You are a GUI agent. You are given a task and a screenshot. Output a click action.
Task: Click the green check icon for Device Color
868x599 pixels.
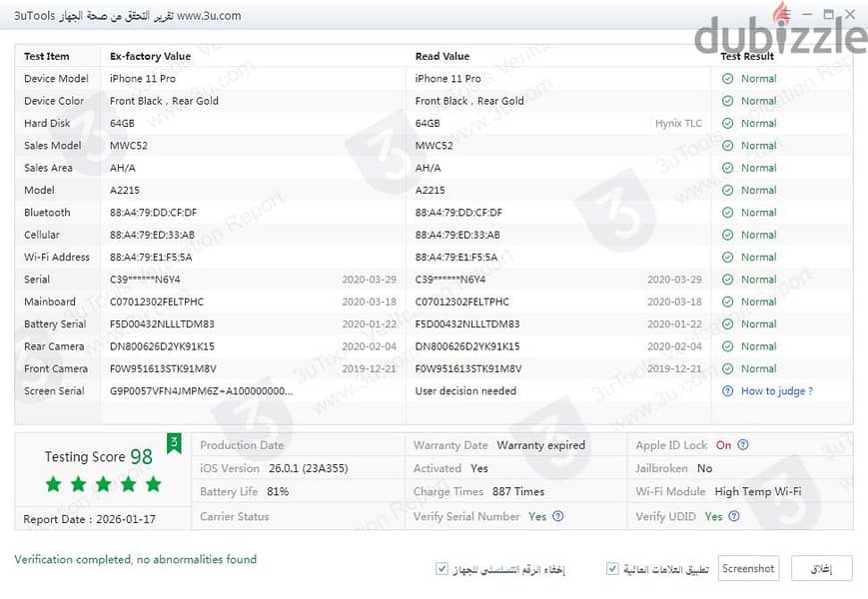coord(727,101)
